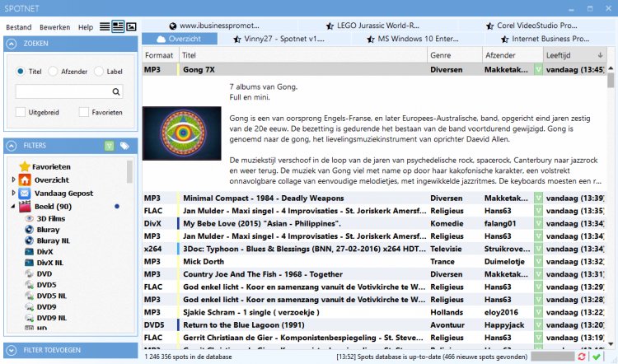Select the Minimal Compact - Deadly Weapons row
Viewport: 618px width, 364px height.
tap(374, 198)
